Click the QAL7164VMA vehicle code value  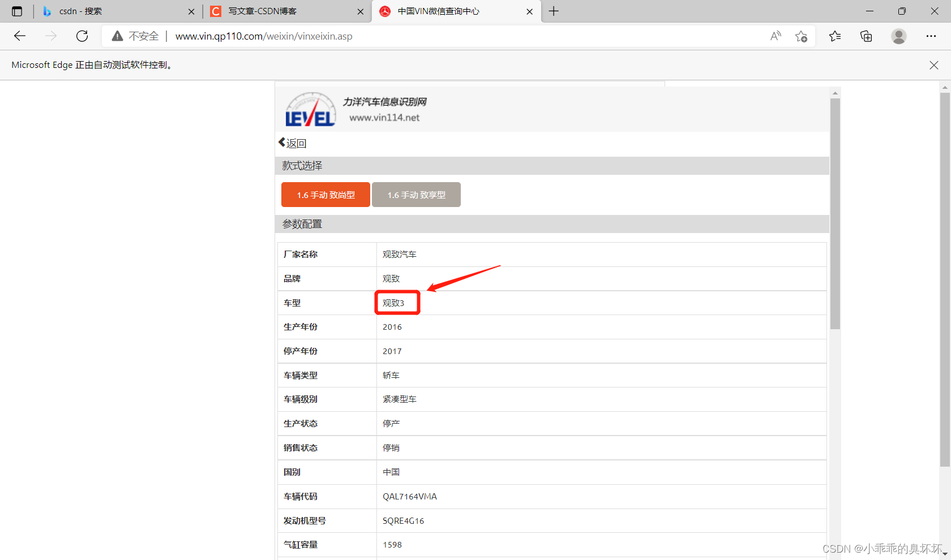pyautogui.click(x=410, y=497)
